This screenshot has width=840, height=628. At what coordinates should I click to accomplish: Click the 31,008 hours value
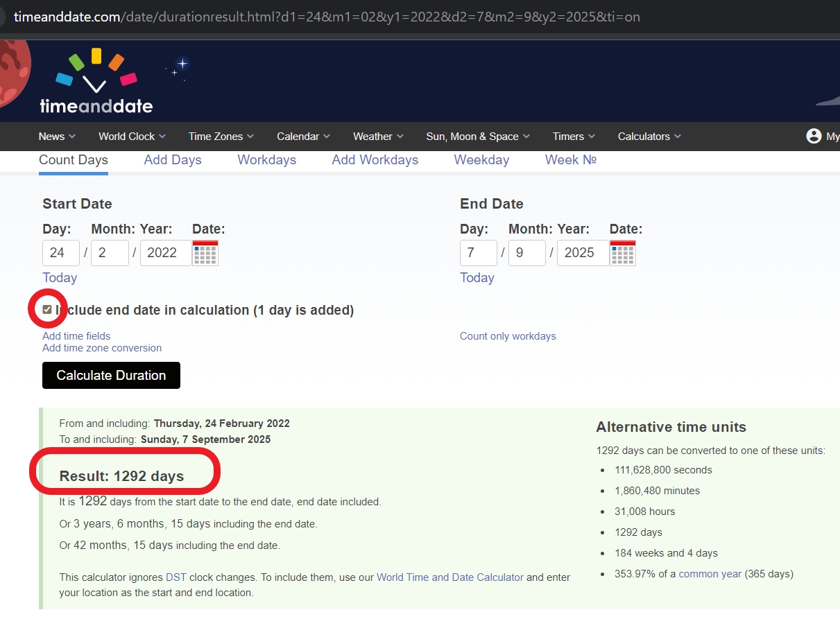tap(645, 512)
